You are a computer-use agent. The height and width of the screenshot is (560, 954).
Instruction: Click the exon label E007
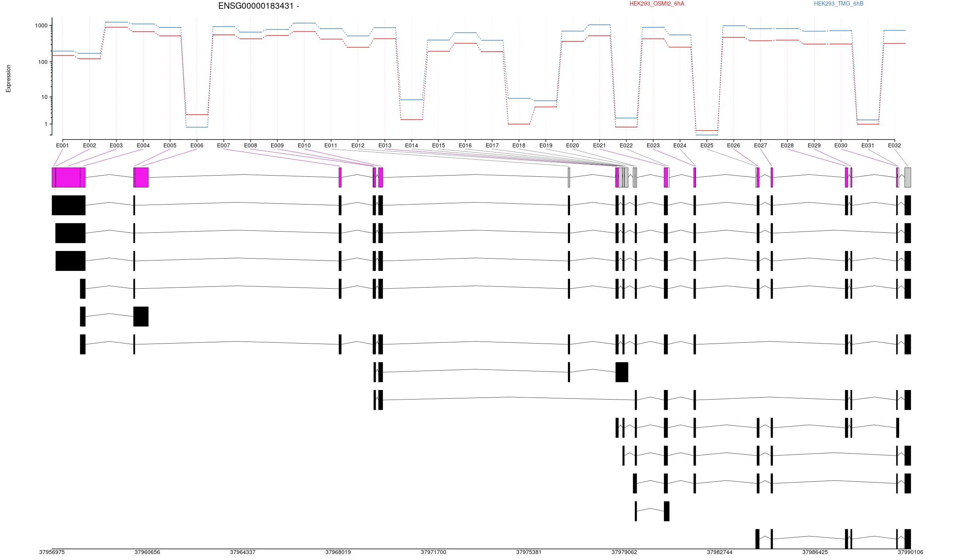coord(223,145)
